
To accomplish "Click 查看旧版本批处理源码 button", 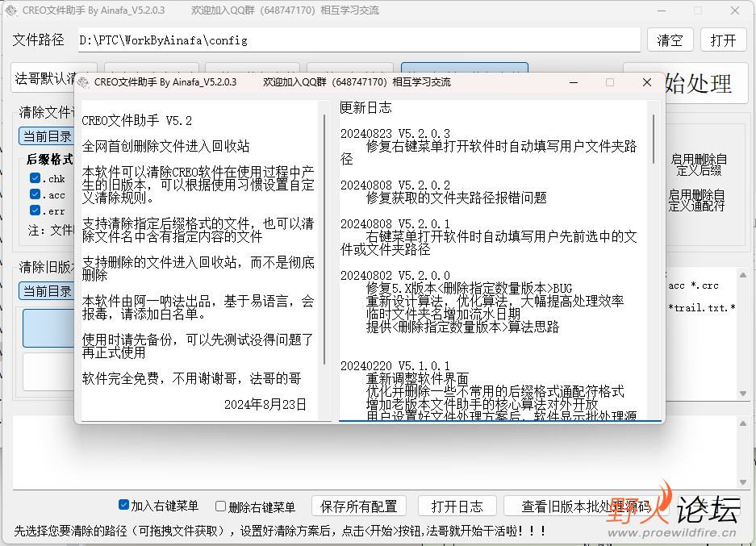I will (x=585, y=506).
